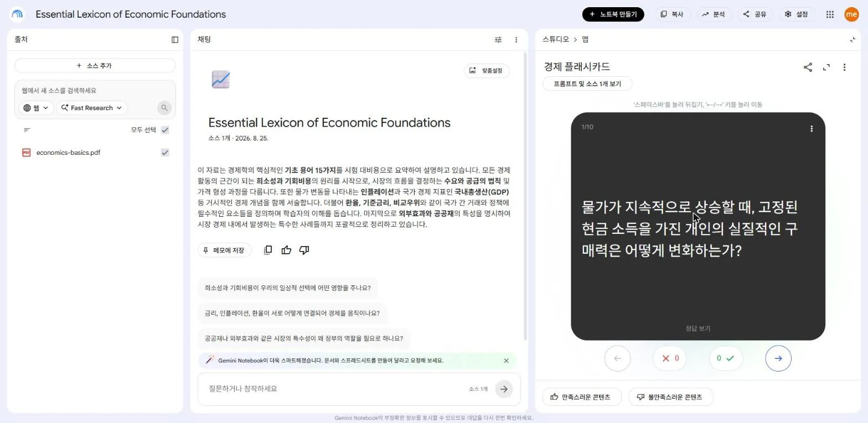The height and width of the screenshot is (423, 868).
Task: Collapse the 출처 sources panel icon
Action: 175,40
